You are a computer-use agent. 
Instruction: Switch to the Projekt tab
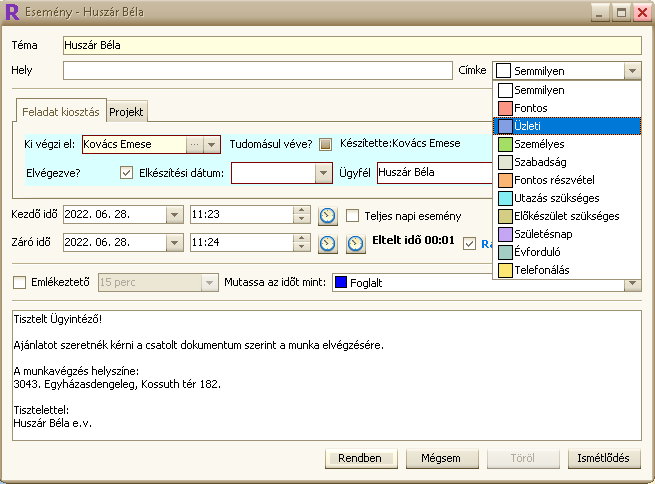coord(127,112)
